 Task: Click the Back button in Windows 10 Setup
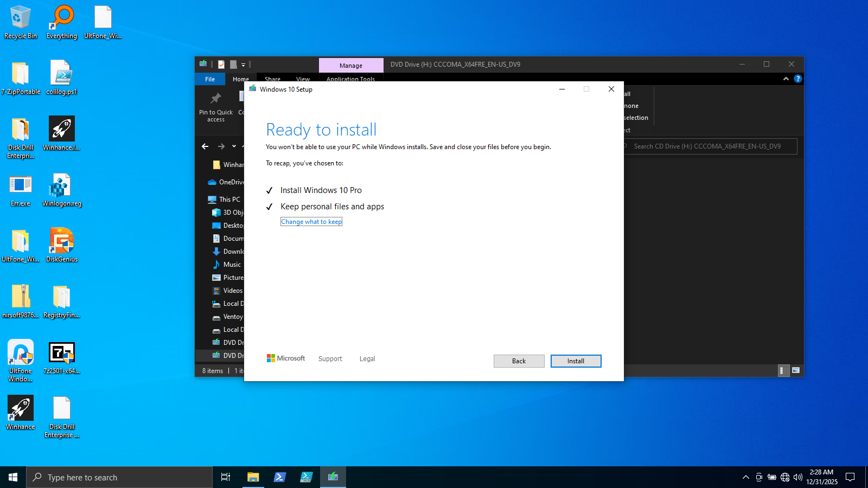click(519, 361)
